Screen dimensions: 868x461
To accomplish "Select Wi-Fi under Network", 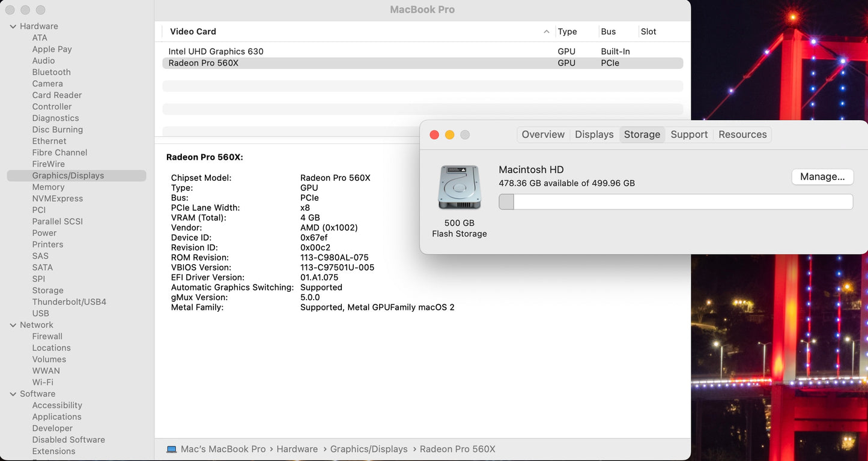I will coord(43,382).
